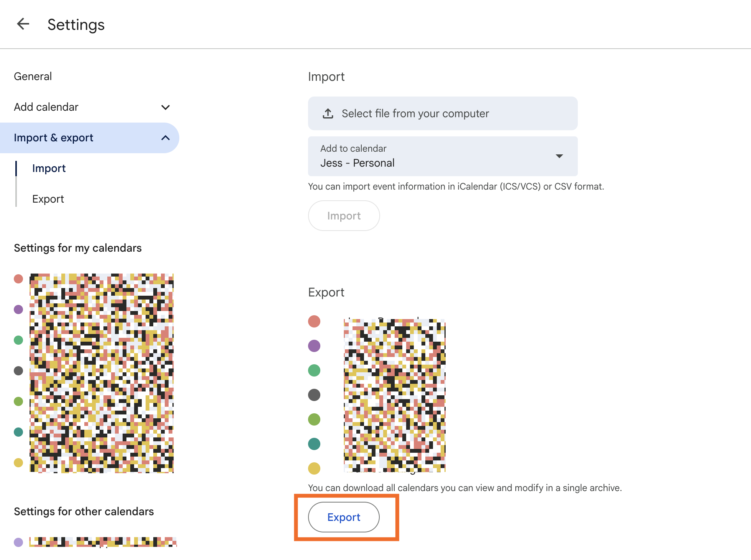Click the green calendar dot in Export section
This screenshot has height=560, width=751.
pyautogui.click(x=314, y=370)
